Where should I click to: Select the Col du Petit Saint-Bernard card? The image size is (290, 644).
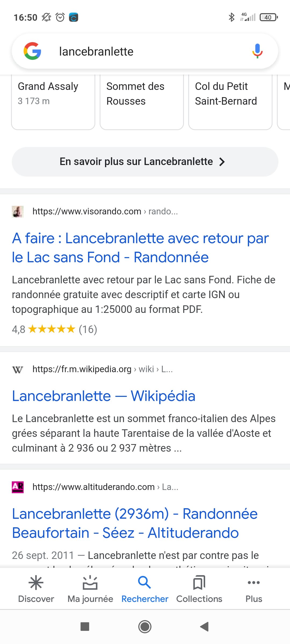230,101
